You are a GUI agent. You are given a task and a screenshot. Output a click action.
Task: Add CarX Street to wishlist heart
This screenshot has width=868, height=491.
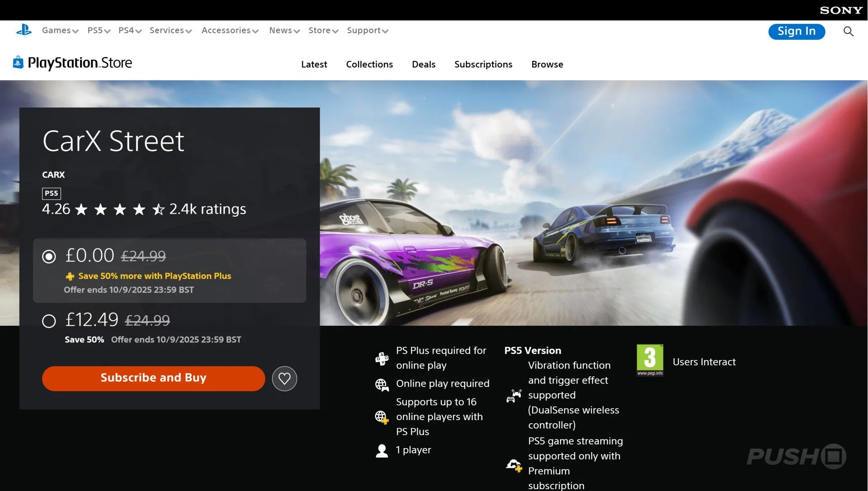[284, 379]
